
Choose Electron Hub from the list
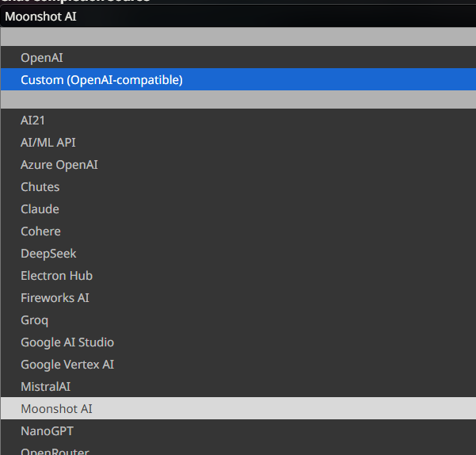[x=238, y=275]
